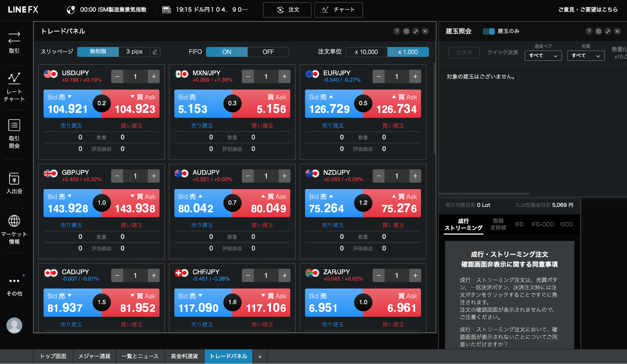Decrease EUR/JPY quantity with minus
627x364 pixels.
[379, 76]
